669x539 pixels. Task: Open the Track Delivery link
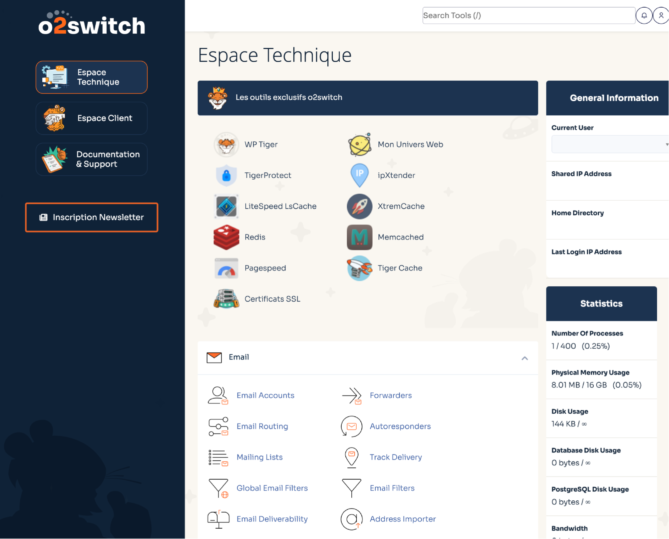(x=396, y=457)
